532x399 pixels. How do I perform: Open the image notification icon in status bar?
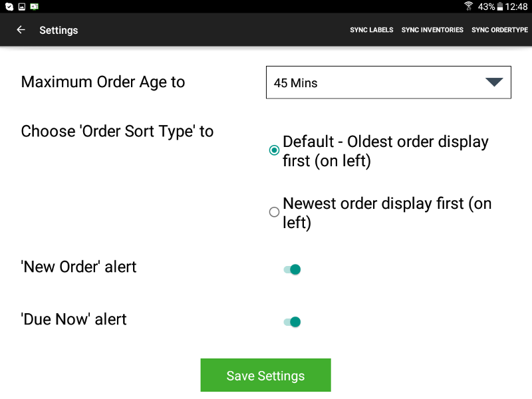pyautogui.click(x=22, y=7)
